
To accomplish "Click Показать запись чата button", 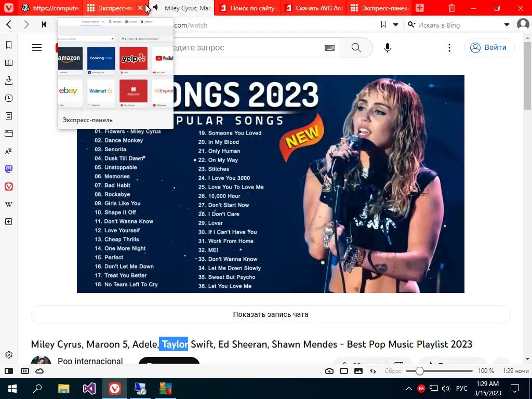I will (270, 314).
